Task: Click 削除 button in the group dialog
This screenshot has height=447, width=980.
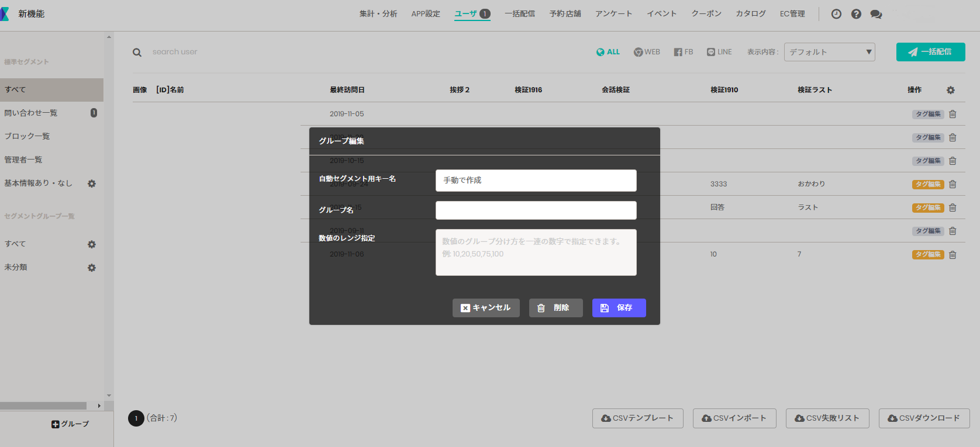Action: [556, 308]
